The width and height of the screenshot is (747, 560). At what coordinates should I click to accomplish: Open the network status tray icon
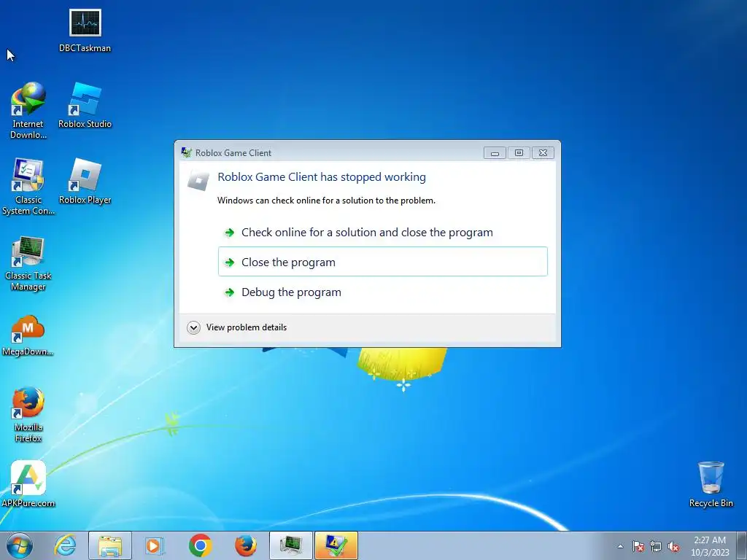[656, 546]
